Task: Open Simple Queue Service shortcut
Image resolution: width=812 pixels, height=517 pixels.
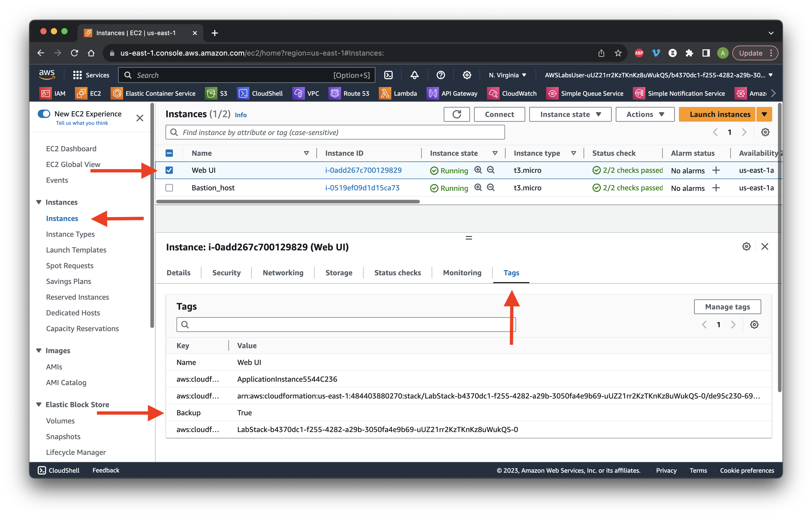Action: pyautogui.click(x=585, y=94)
